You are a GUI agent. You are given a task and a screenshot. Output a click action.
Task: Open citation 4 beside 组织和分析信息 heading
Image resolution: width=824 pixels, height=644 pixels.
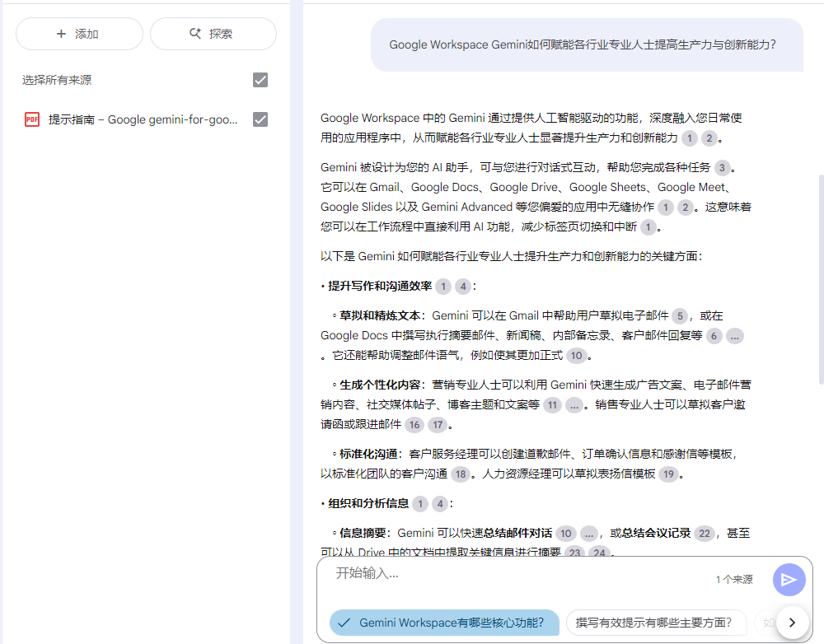(x=440, y=504)
